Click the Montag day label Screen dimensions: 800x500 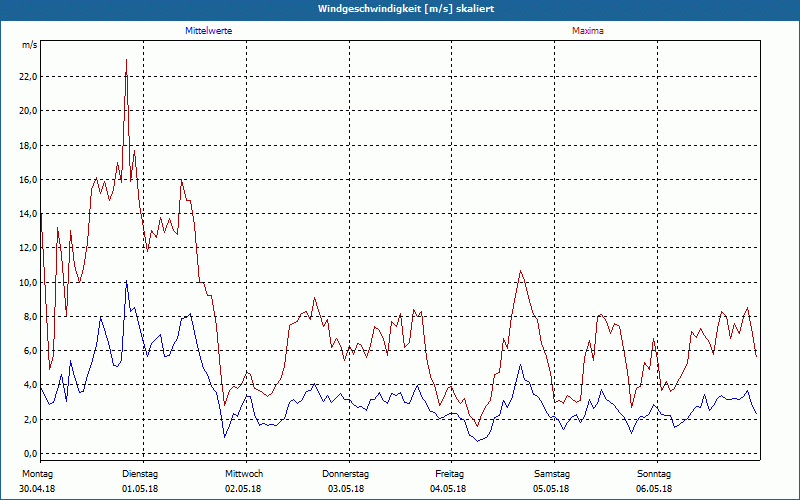[37, 474]
